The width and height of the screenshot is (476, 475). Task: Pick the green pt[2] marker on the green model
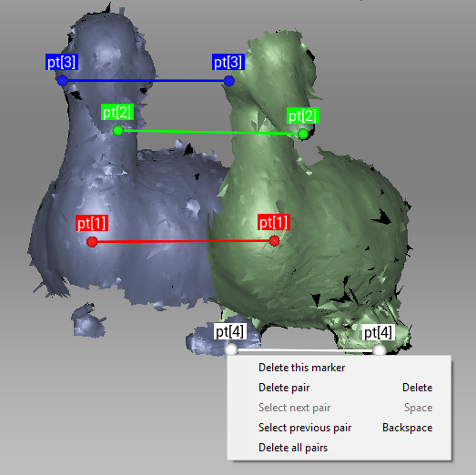point(303,134)
